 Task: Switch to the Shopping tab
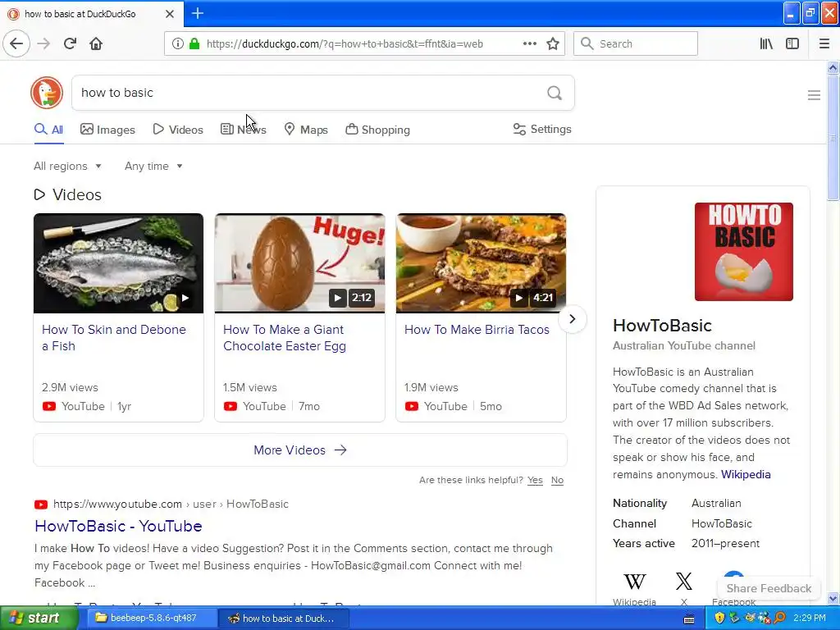click(x=377, y=130)
